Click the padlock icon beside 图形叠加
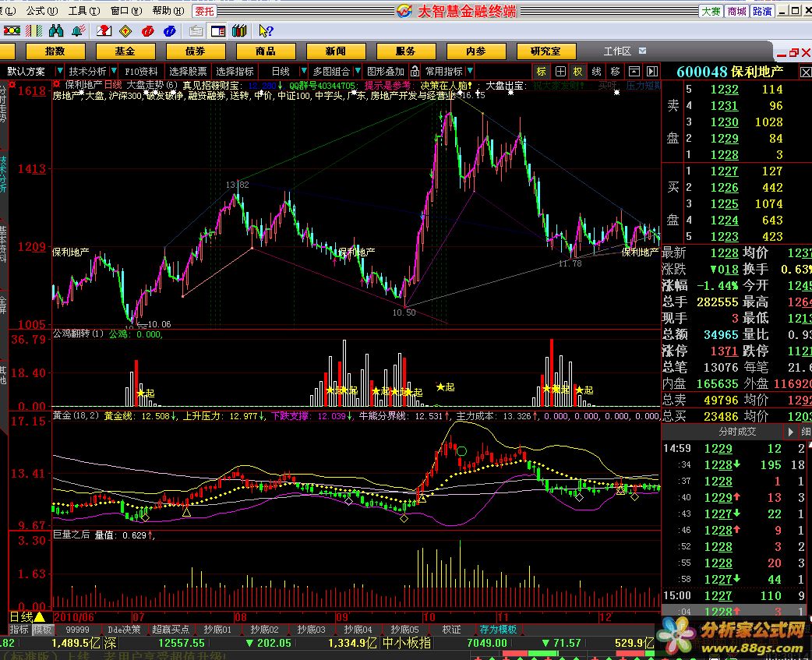The width and height of the screenshot is (812, 660). [415, 71]
